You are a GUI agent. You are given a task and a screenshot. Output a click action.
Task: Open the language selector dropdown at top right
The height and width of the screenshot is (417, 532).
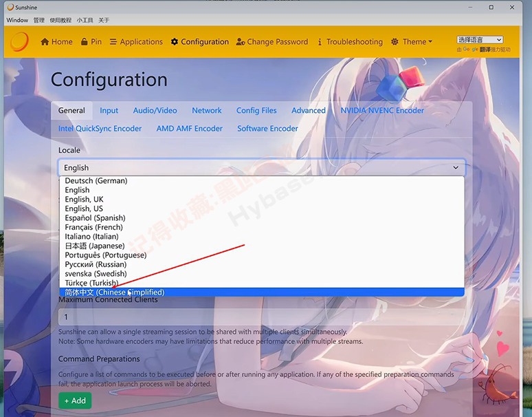[x=480, y=40]
